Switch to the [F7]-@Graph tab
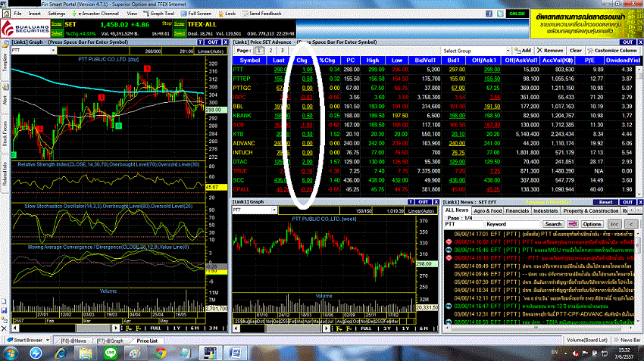 tap(110, 341)
